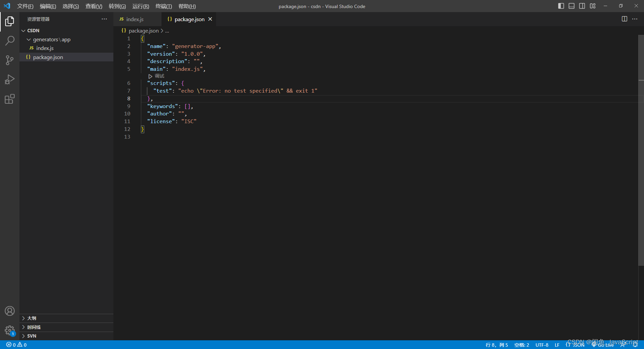
Task: Open the 转到(G) menu
Action: coord(117,6)
